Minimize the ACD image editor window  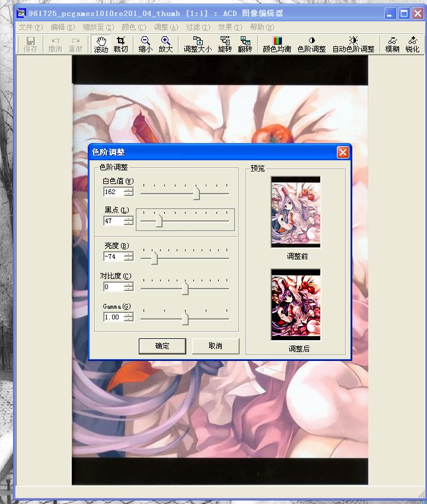pos(390,14)
